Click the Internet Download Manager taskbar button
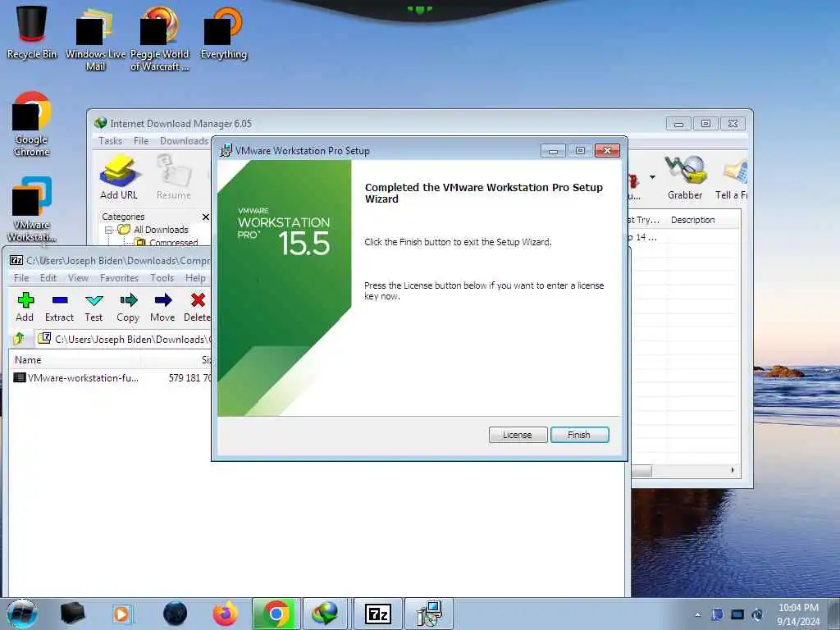840x630 pixels. click(325, 614)
